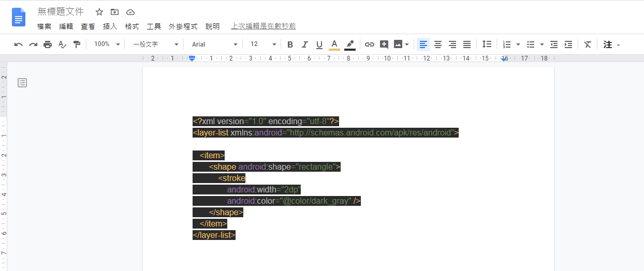The height and width of the screenshot is (271, 644).
Task: Add a comment with the comment icon
Action: (384, 44)
